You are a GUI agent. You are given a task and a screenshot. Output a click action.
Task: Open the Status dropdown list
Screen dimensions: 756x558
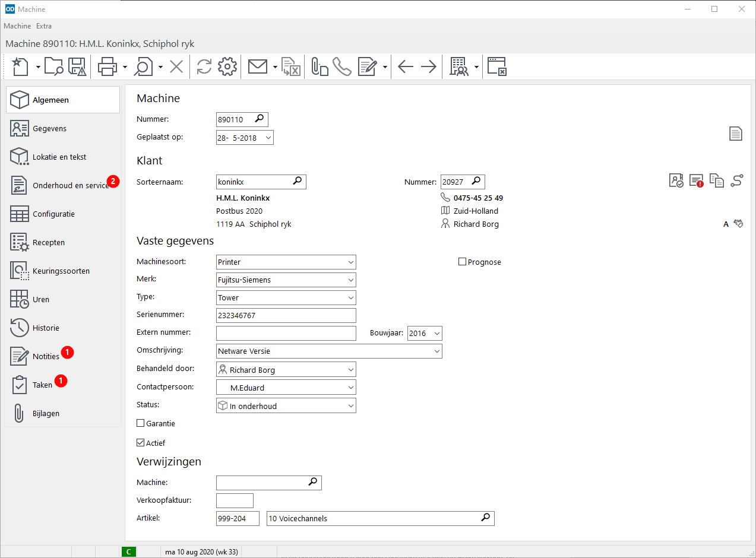coord(350,406)
